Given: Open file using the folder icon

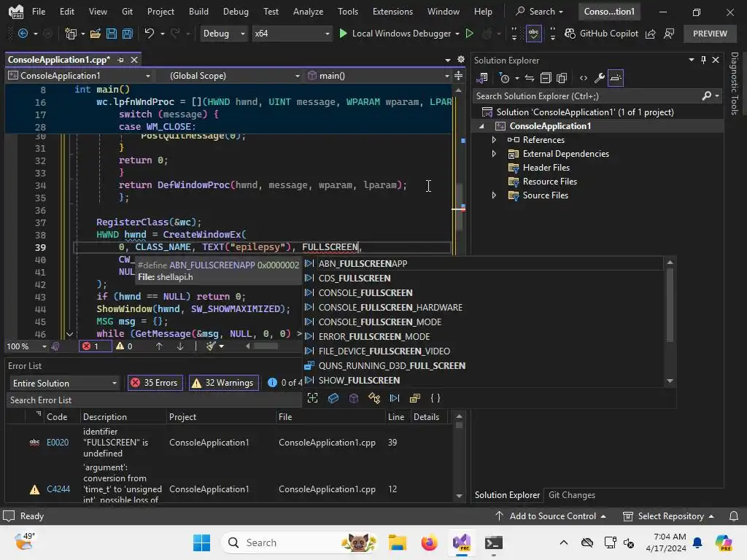Looking at the screenshot, I should coord(96,34).
